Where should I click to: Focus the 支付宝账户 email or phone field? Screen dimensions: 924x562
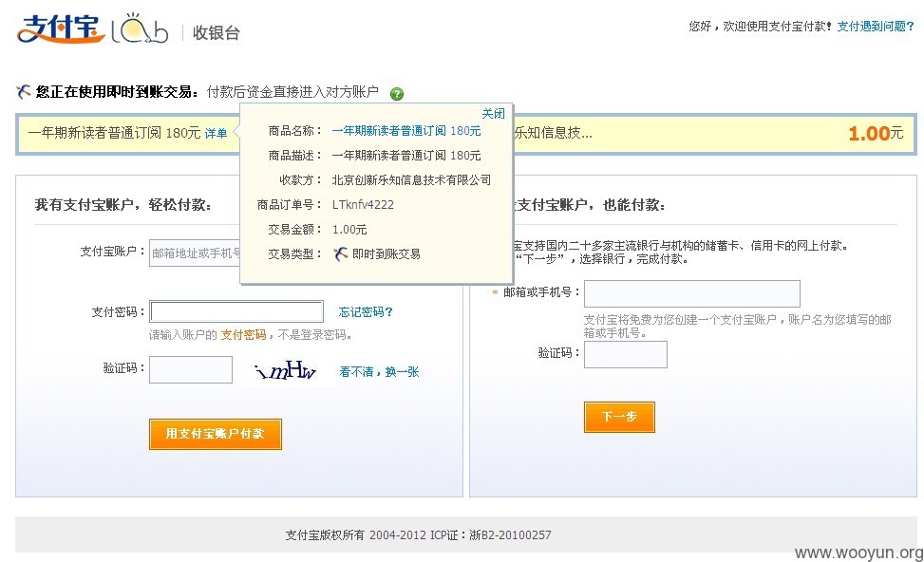(x=195, y=253)
